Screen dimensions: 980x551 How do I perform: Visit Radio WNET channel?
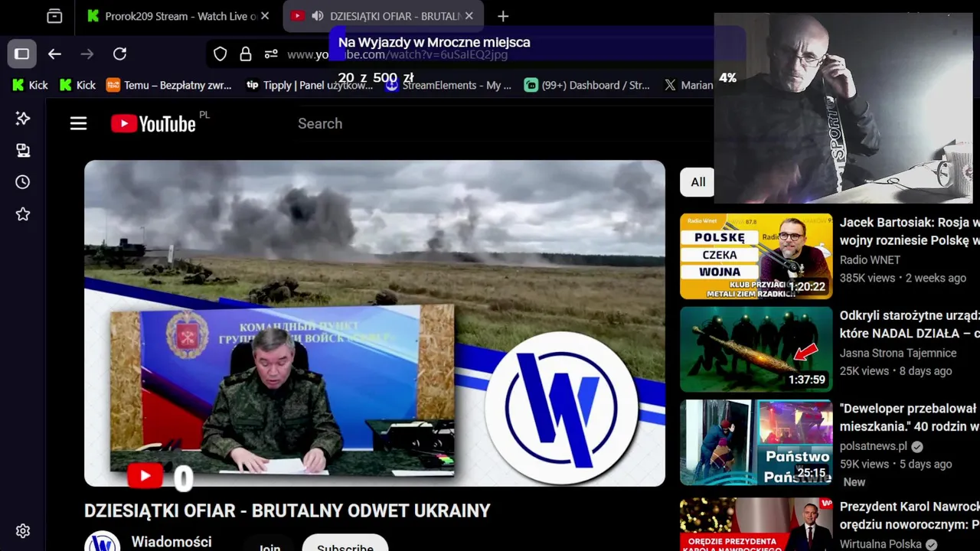pyautogui.click(x=870, y=259)
